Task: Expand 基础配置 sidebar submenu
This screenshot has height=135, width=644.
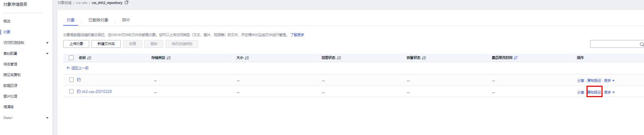Action: coord(47,54)
